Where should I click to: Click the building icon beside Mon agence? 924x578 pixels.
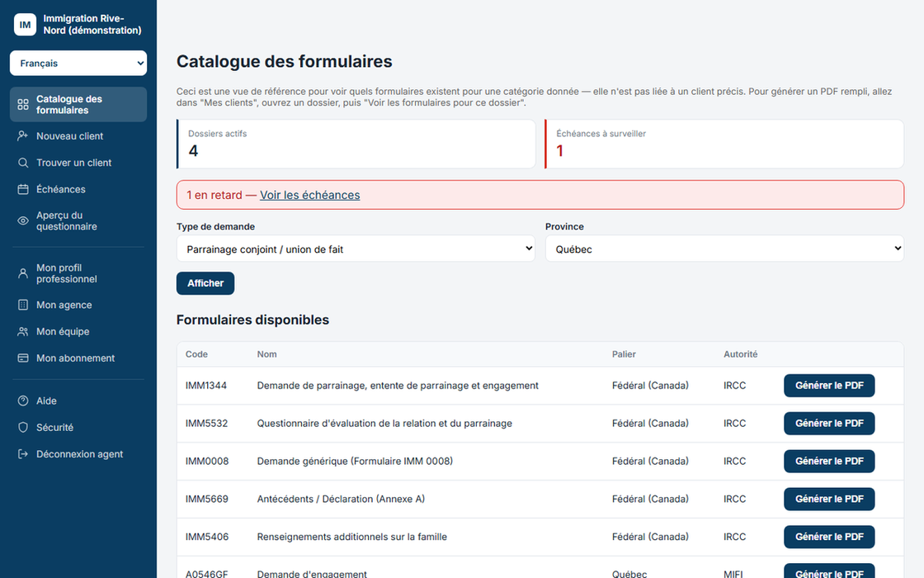pos(23,305)
